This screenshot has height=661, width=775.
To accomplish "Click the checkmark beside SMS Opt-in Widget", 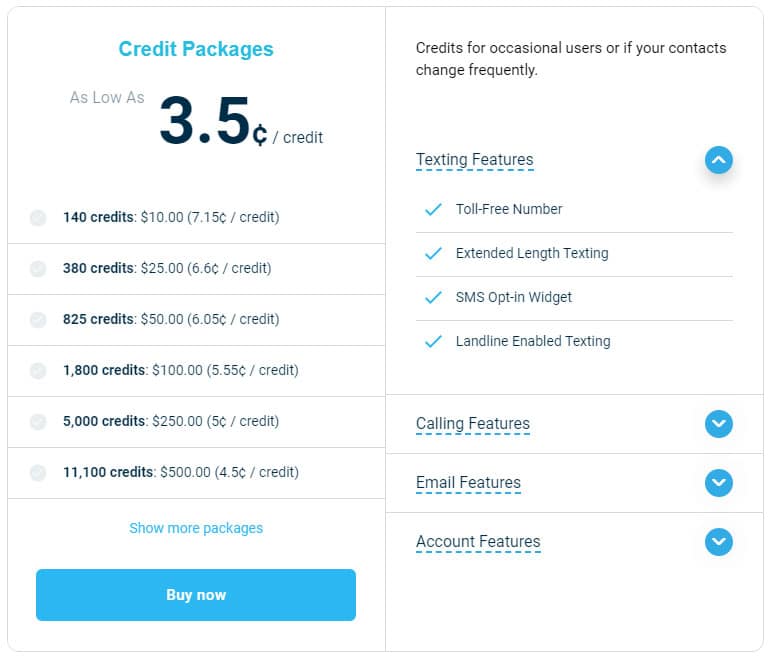I will [x=433, y=297].
